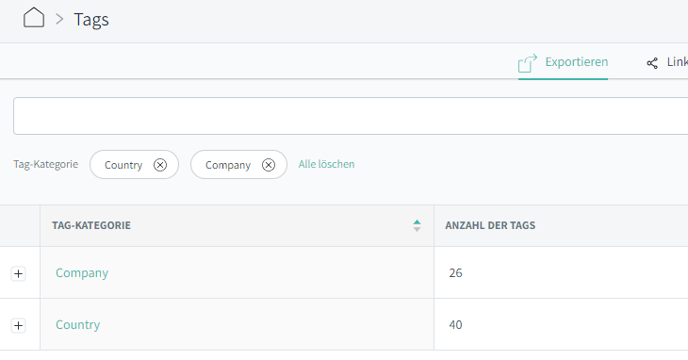The width and height of the screenshot is (688, 360).
Task: Click the Tag-Kategorie column header text
Action: pyautogui.click(x=91, y=225)
